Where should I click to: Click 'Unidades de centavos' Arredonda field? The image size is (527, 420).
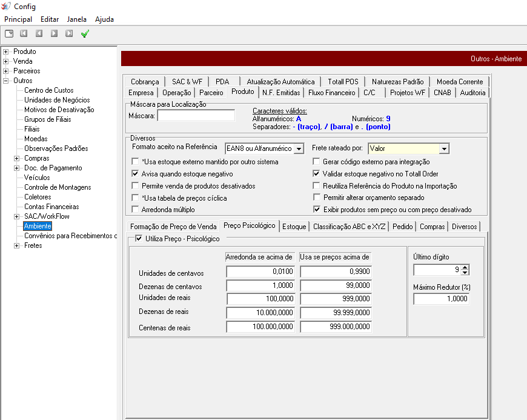point(260,272)
